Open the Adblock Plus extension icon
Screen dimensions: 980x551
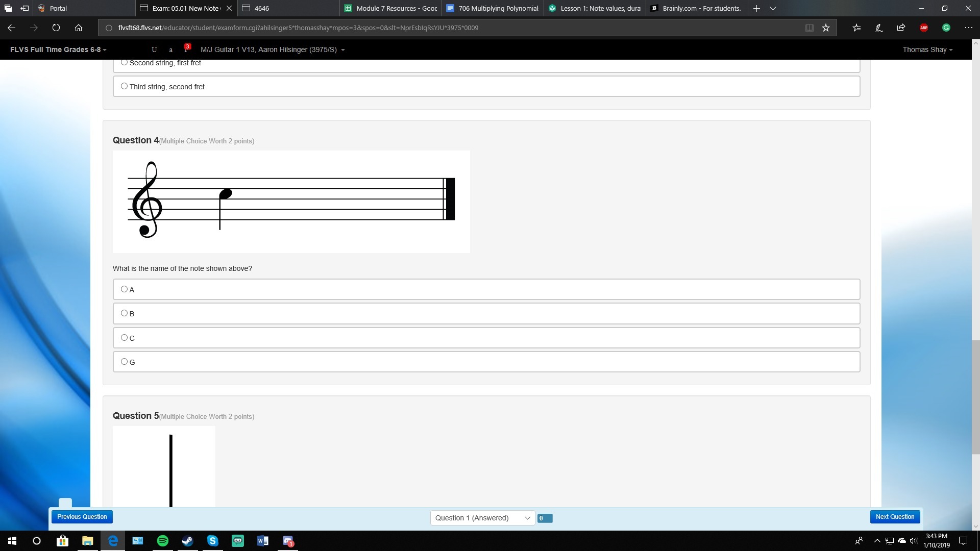(923, 28)
